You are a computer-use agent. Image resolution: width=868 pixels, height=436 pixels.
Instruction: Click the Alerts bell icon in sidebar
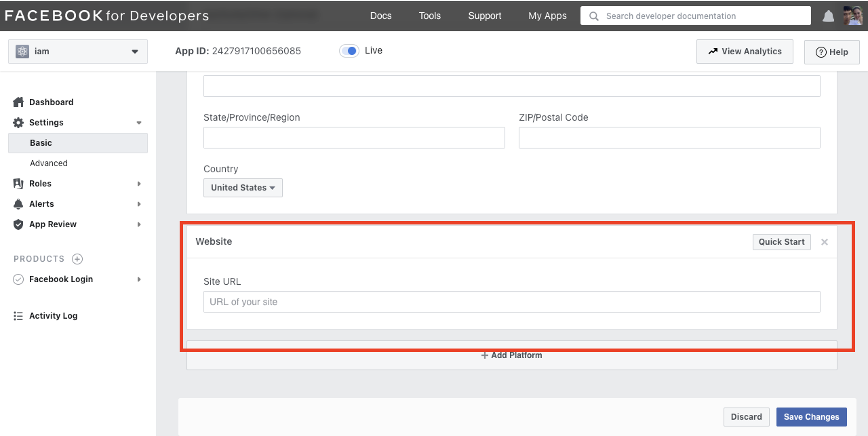click(x=18, y=204)
